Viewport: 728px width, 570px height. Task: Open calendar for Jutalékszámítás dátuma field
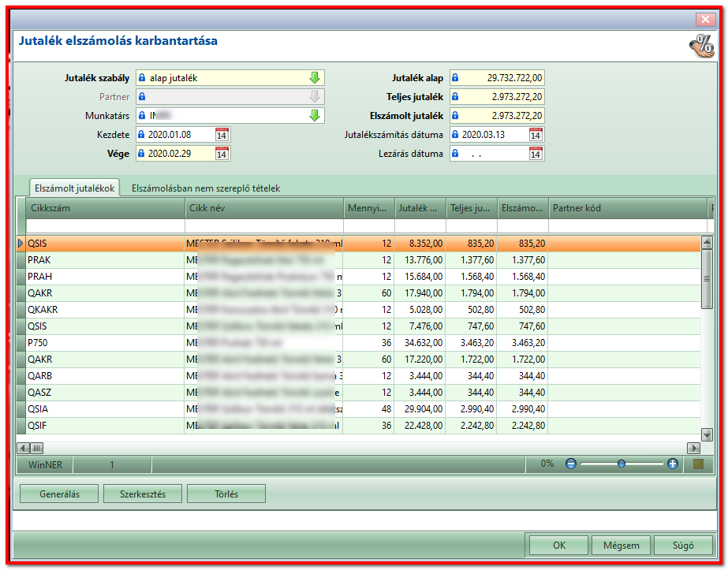(536, 135)
